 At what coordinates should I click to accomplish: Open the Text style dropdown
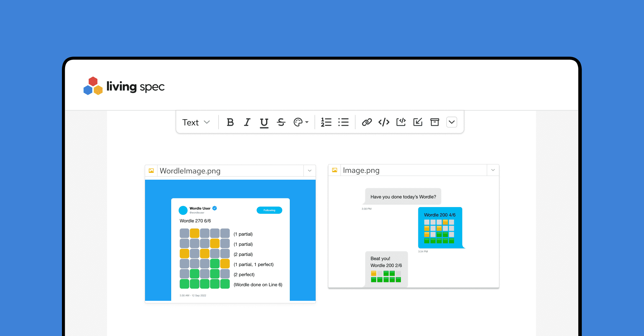click(196, 122)
